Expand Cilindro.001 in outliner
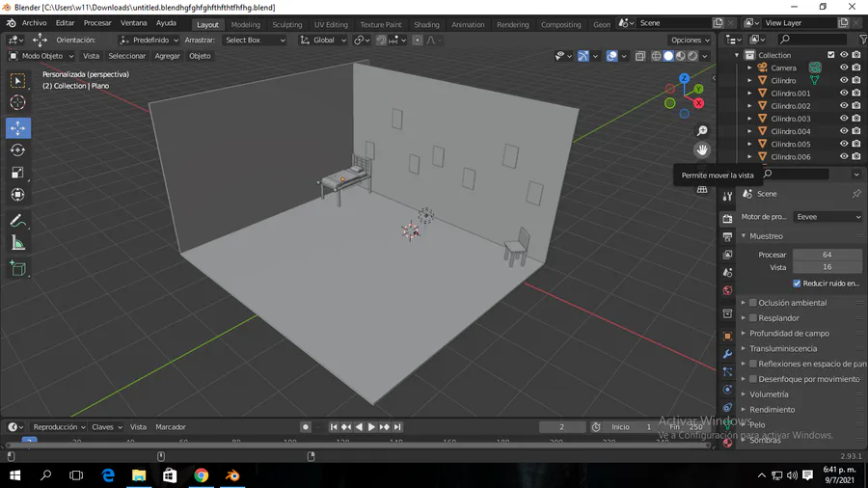The height and width of the screenshot is (488, 868). tap(749, 93)
